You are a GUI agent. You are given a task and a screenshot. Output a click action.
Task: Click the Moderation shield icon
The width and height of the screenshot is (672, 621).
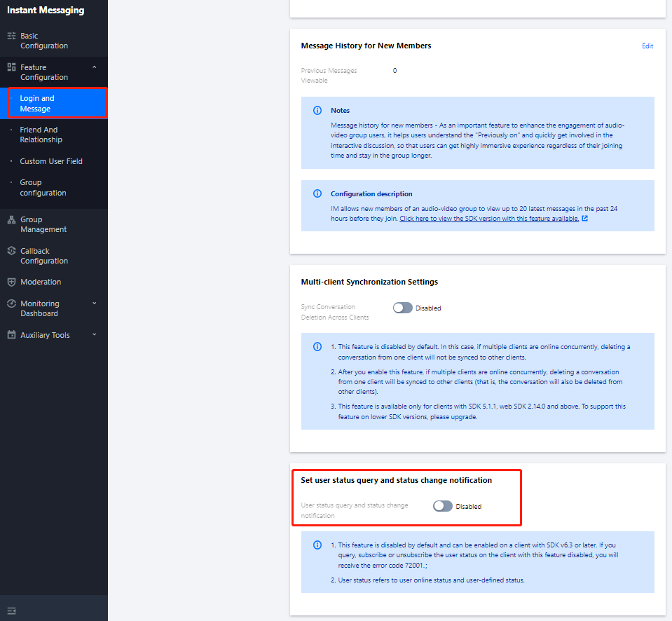click(12, 282)
